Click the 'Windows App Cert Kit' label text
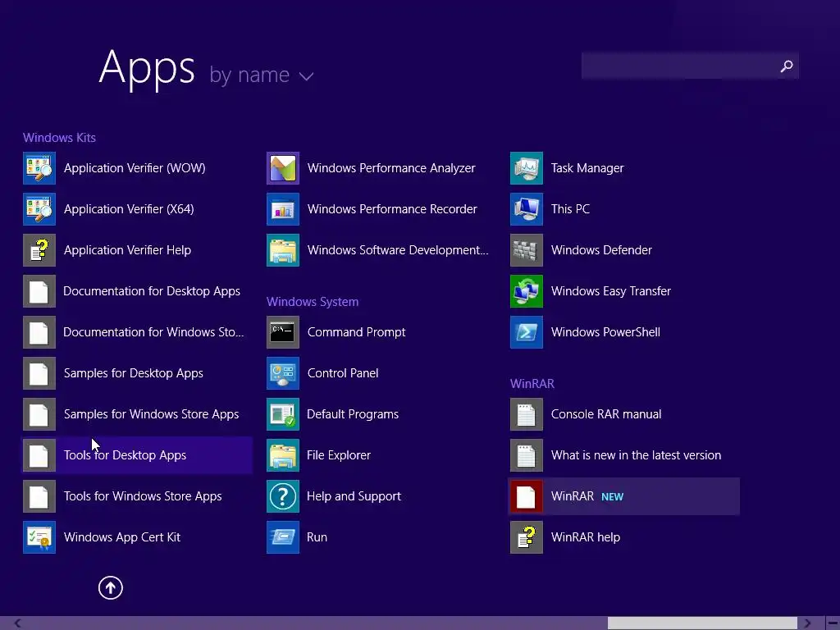This screenshot has height=630, width=840. (x=121, y=537)
